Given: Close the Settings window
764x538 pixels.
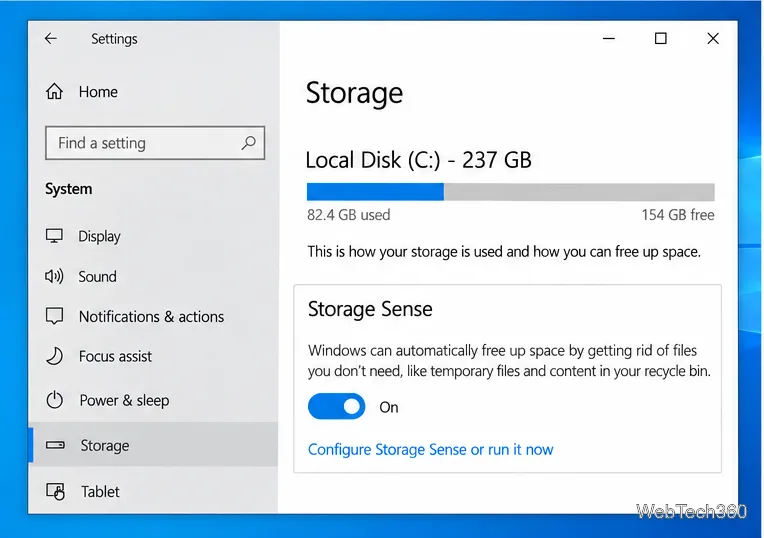Looking at the screenshot, I should coord(713,38).
